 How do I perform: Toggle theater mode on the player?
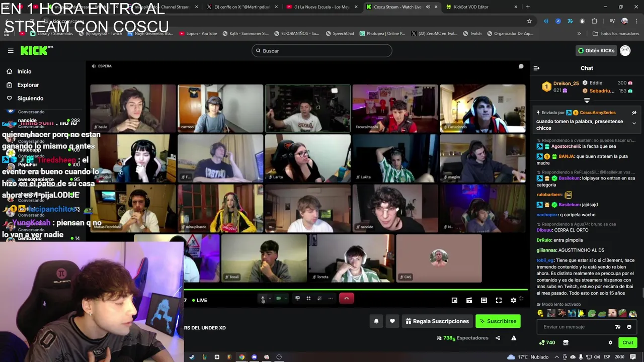click(484, 301)
